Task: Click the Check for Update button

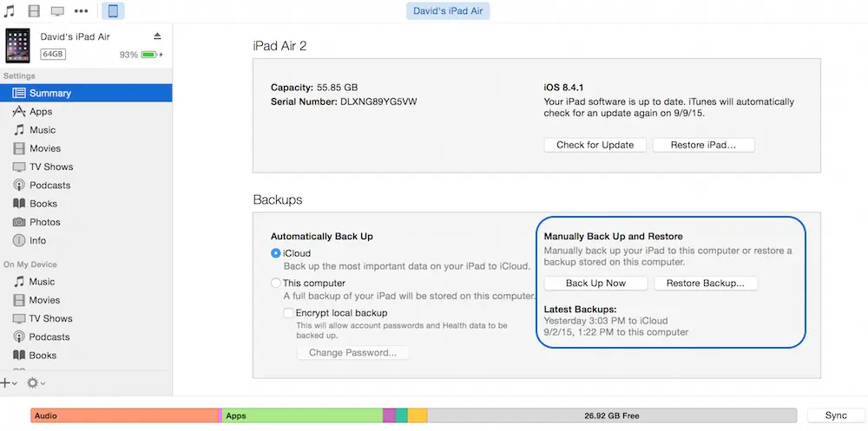Action: 595,145
